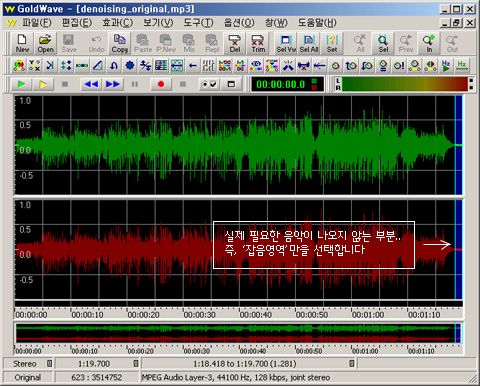The height and width of the screenshot is (386, 480).
Task: Open the Hz resample icon
Action: [x=462, y=66]
